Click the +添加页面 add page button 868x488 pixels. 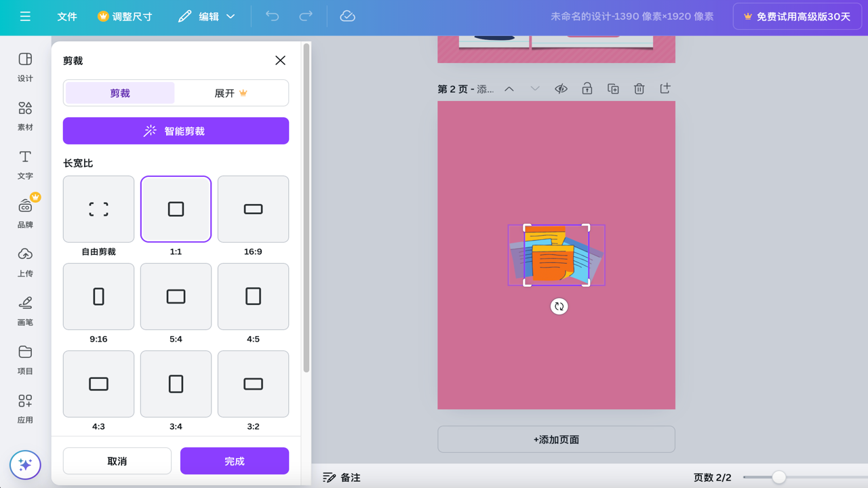coord(556,439)
